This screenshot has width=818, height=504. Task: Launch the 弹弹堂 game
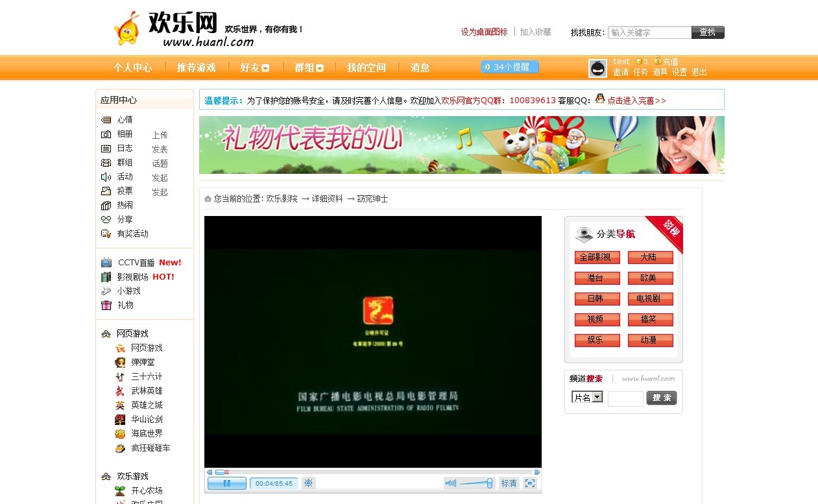(143, 363)
